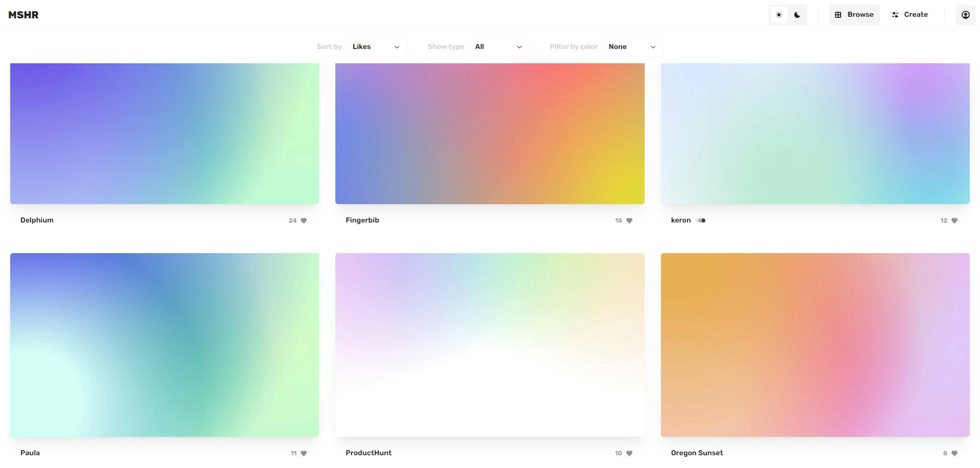Open the Oregon Sunset gradient preview
The image size is (980, 468).
point(815,345)
